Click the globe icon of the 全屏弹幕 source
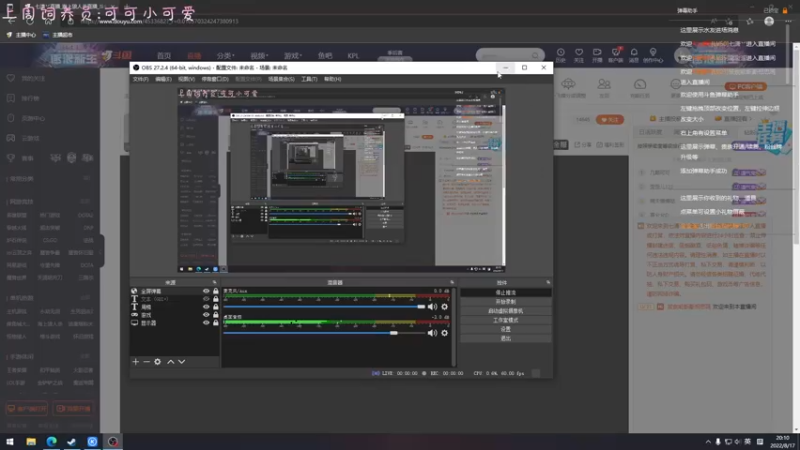800x450 pixels. 134,291
